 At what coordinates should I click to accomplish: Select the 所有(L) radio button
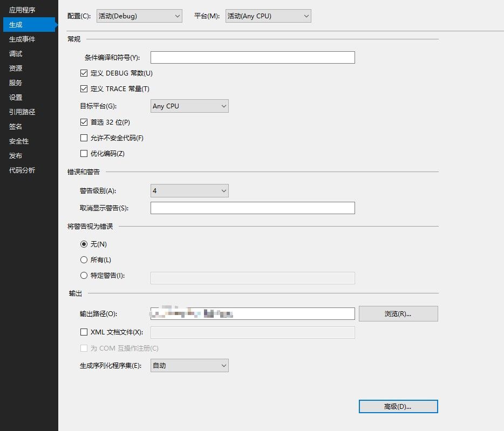pyautogui.click(x=84, y=259)
